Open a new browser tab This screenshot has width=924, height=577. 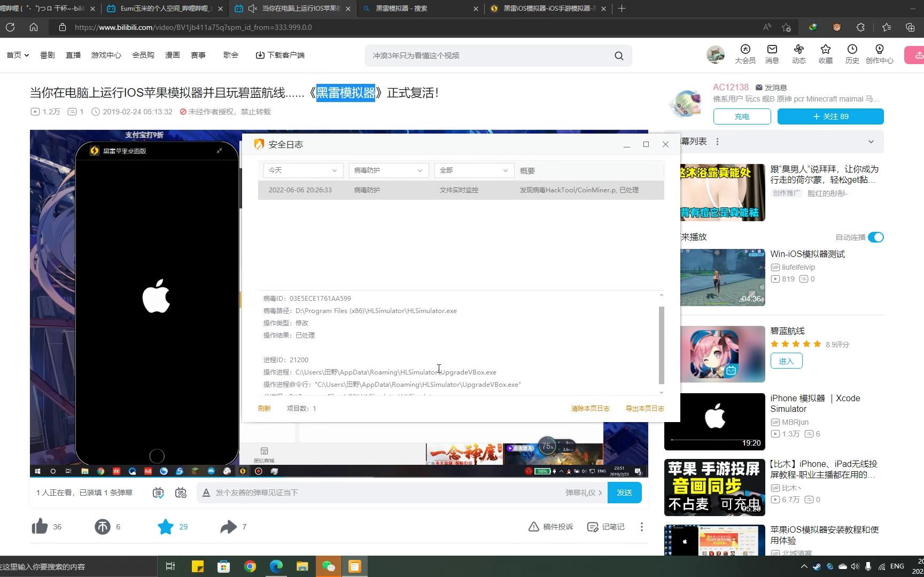point(621,9)
